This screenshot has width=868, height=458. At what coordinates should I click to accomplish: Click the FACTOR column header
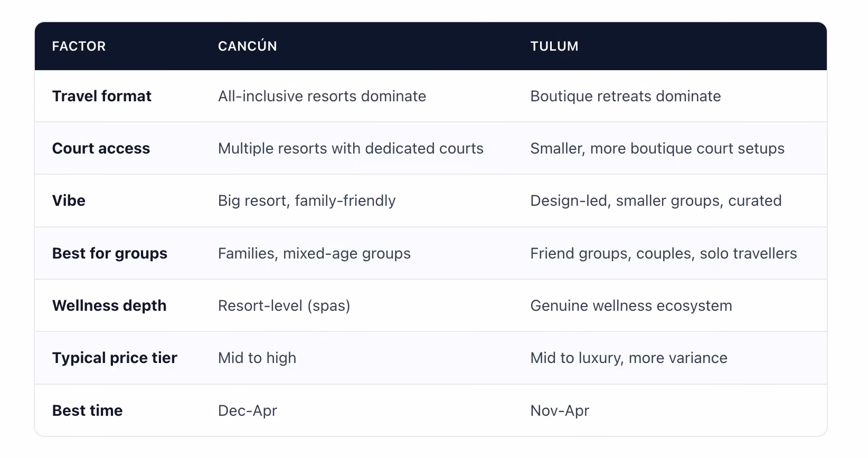pos(79,46)
